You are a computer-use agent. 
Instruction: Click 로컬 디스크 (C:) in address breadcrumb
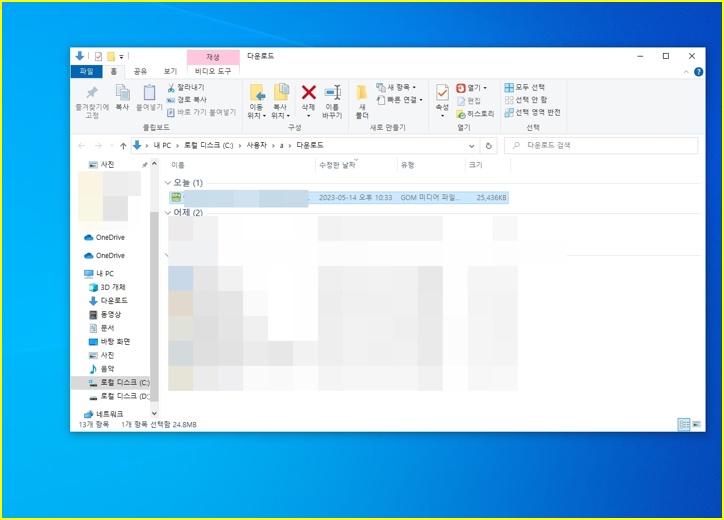click(208, 145)
